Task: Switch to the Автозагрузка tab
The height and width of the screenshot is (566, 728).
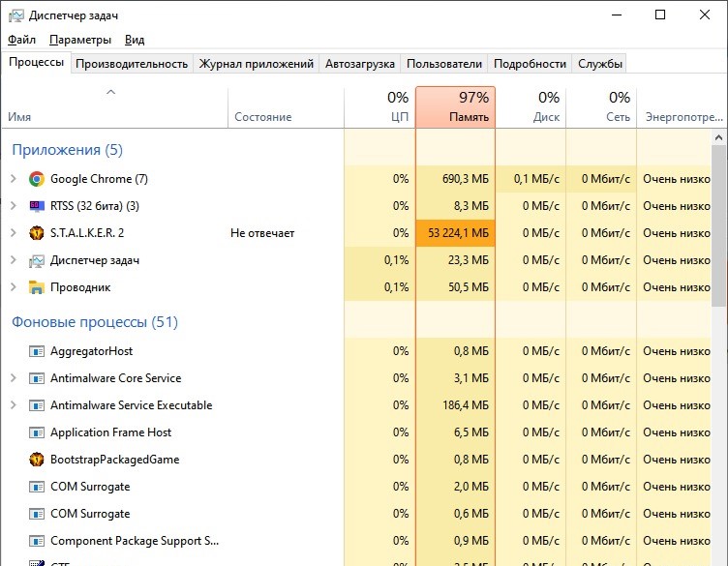Action: pyautogui.click(x=360, y=64)
